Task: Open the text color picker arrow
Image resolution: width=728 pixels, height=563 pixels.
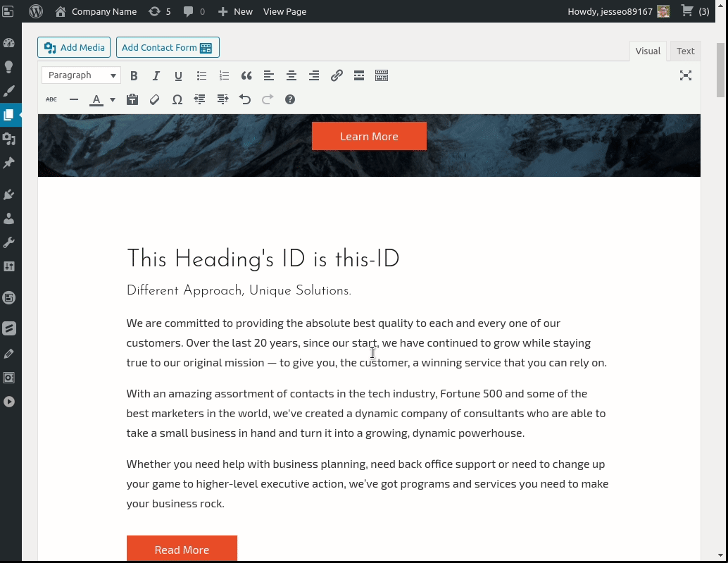Action: (113, 100)
